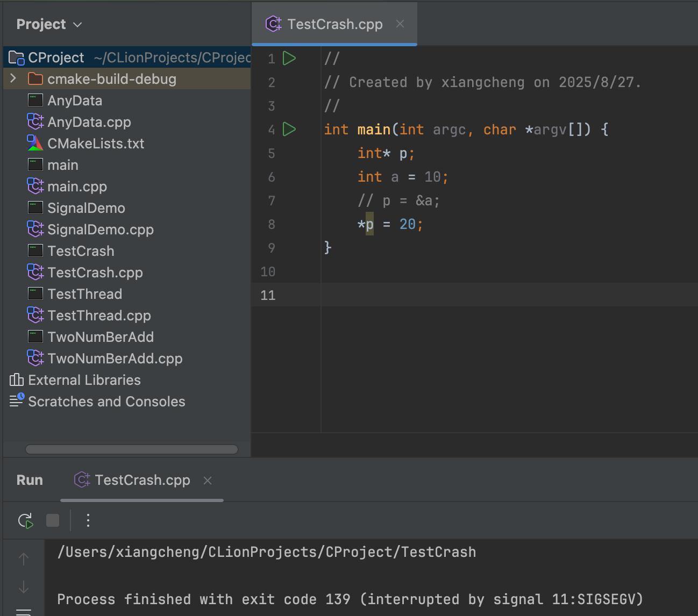The width and height of the screenshot is (698, 616).
Task: Close the TestCrash.cpp run tab
Action: (208, 481)
